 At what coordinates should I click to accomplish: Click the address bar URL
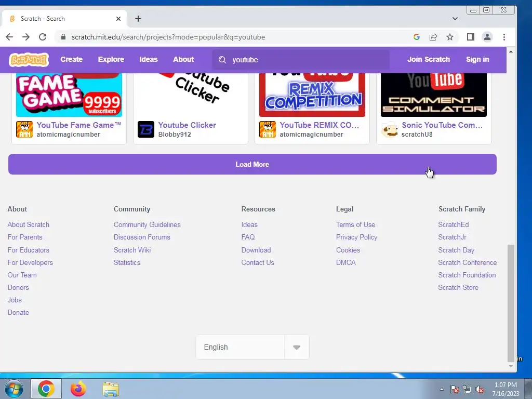pos(168,37)
